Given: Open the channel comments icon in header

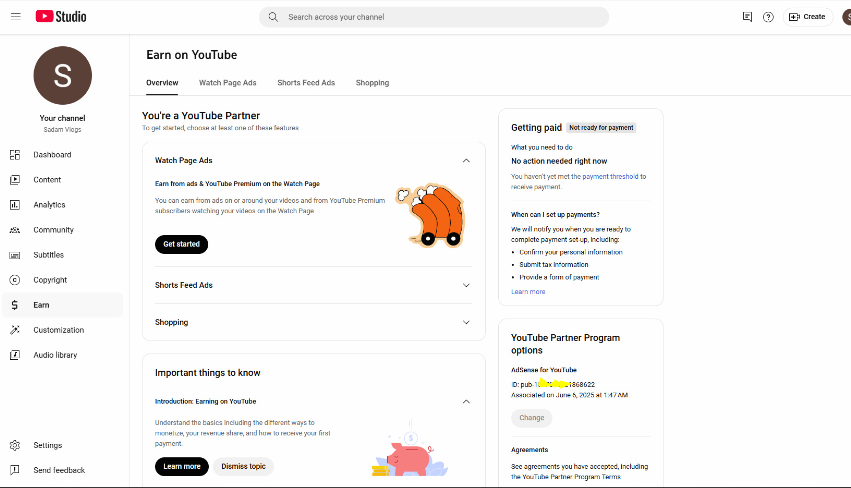Looking at the screenshot, I should pyautogui.click(x=747, y=17).
